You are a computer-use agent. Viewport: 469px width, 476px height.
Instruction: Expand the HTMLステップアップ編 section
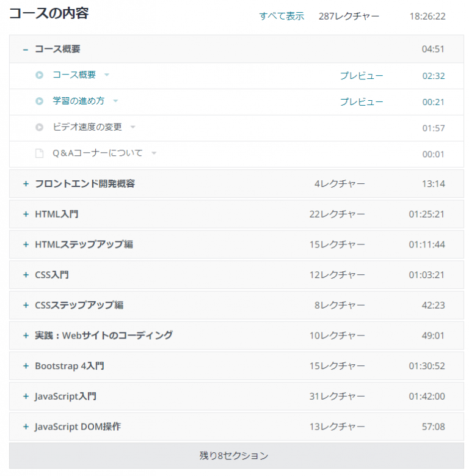coord(26,244)
